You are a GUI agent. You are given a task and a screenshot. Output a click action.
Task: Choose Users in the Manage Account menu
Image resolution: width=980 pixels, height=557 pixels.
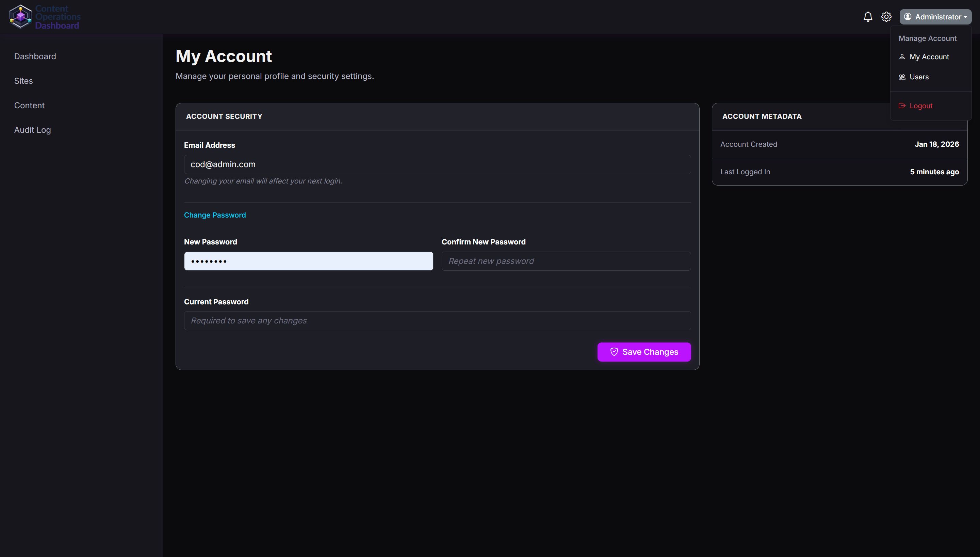click(x=919, y=77)
